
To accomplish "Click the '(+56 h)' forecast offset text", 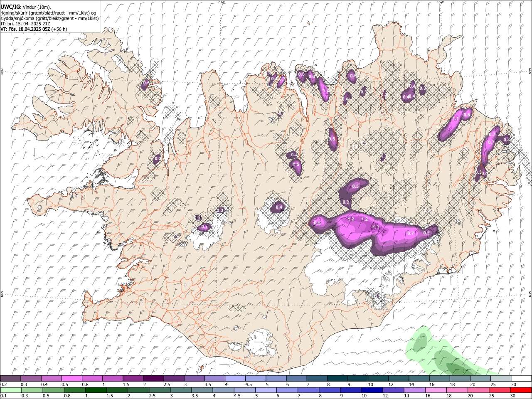I will point(59,29).
